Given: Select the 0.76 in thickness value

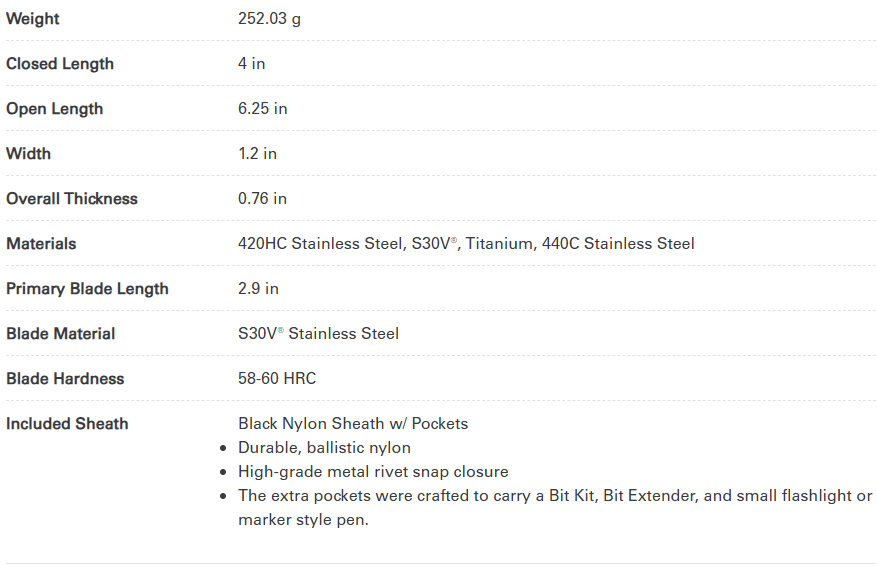Looking at the screenshot, I should [262, 199].
